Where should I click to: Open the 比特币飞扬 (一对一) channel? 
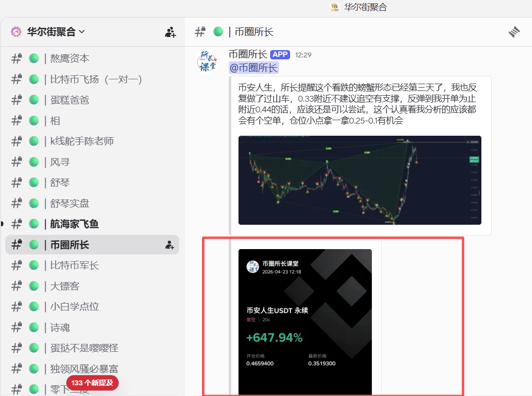click(x=92, y=79)
